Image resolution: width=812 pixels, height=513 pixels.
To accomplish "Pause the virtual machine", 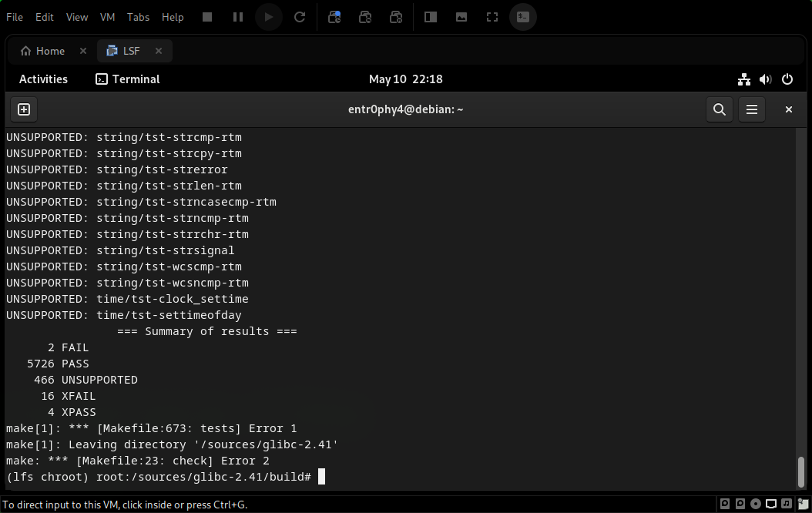I will point(238,17).
